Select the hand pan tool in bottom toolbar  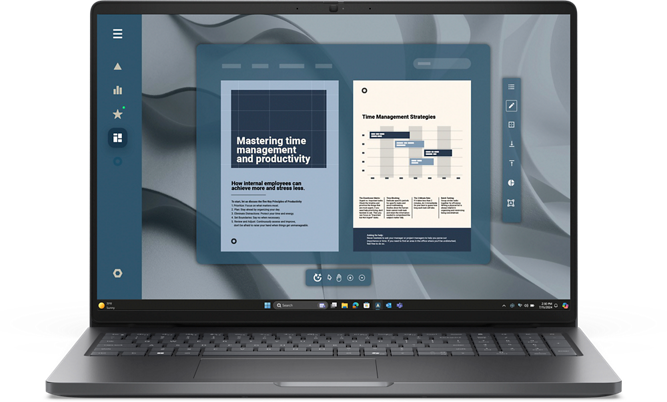click(340, 277)
